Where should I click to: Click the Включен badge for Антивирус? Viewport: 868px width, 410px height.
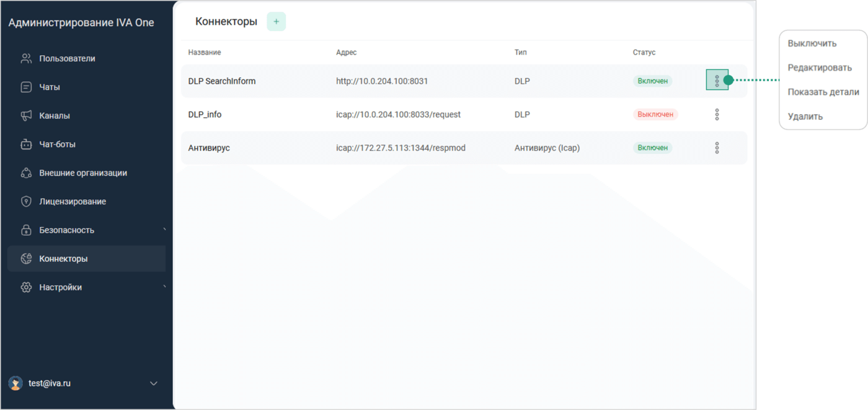(652, 148)
